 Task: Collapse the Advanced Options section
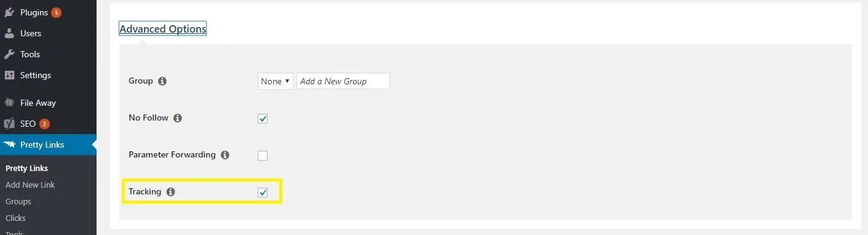coord(162,29)
